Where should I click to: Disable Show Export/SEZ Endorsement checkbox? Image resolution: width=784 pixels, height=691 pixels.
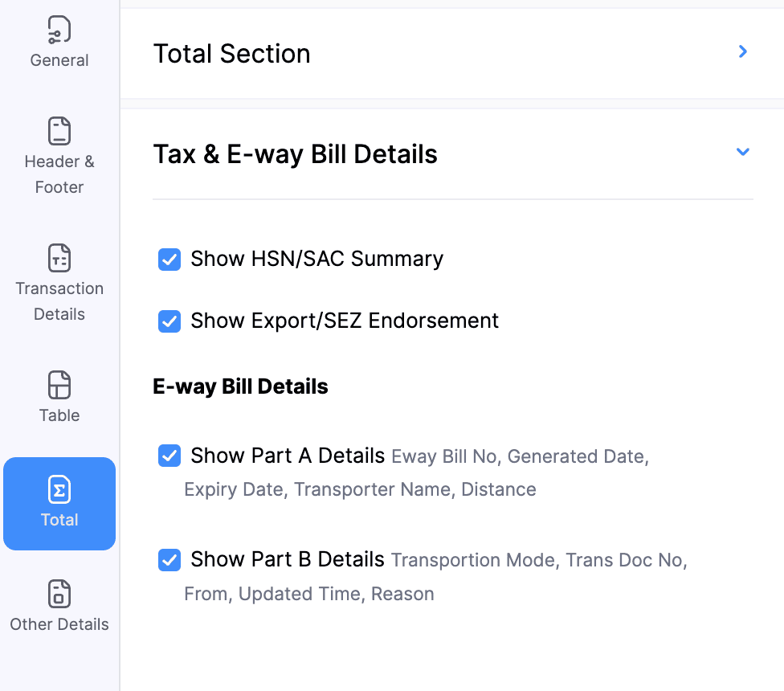(169, 321)
